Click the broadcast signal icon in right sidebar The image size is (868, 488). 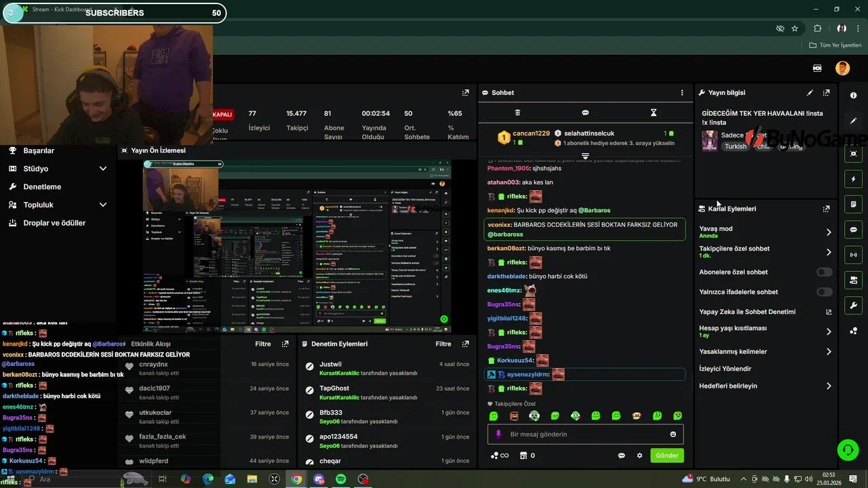coord(853,255)
